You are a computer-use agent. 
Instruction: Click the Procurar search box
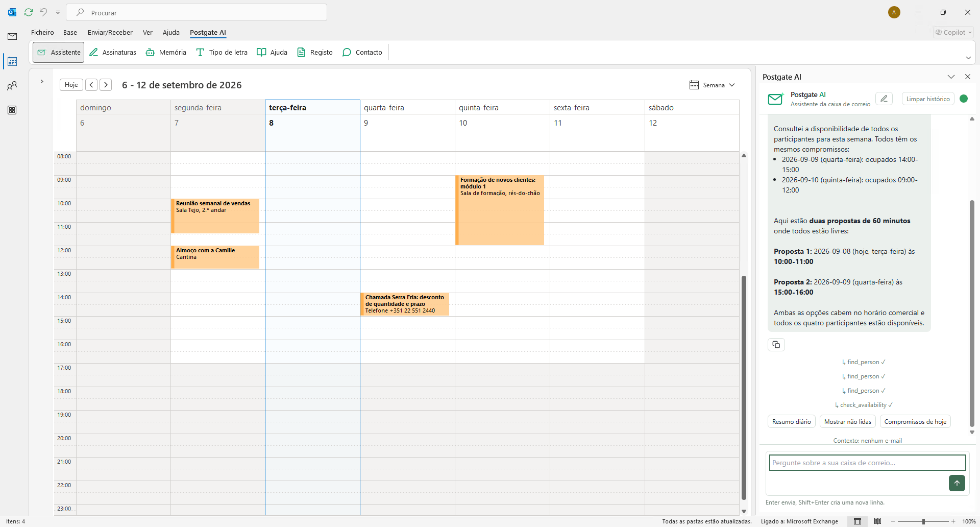(197, 12)
